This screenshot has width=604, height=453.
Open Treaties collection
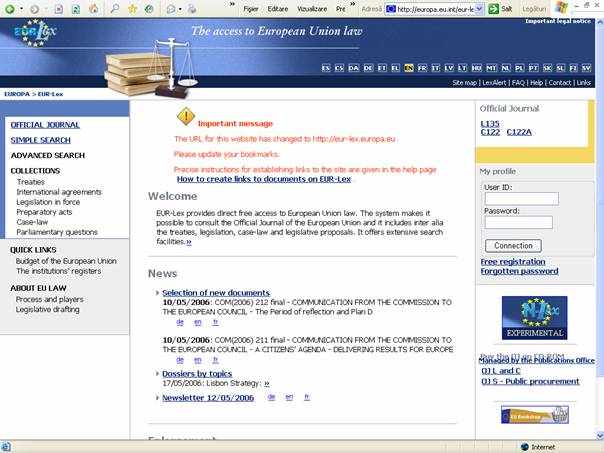[x=30, y=182]
